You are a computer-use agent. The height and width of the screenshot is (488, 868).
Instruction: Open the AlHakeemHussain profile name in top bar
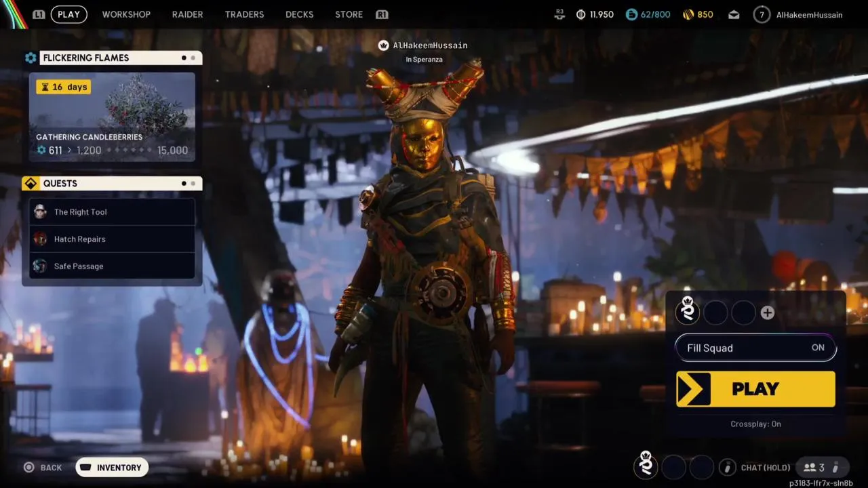[x=809, y=14]
